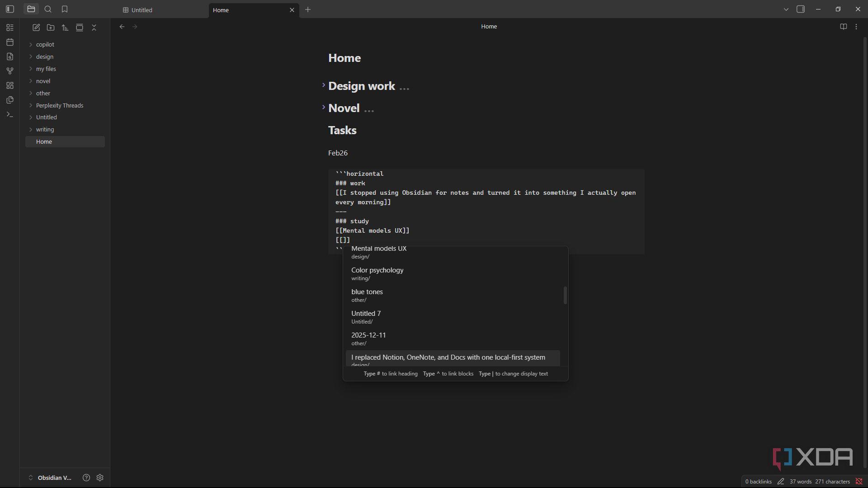
Task: Choose Color psychology link suggestion
Action: coord(453,274)
